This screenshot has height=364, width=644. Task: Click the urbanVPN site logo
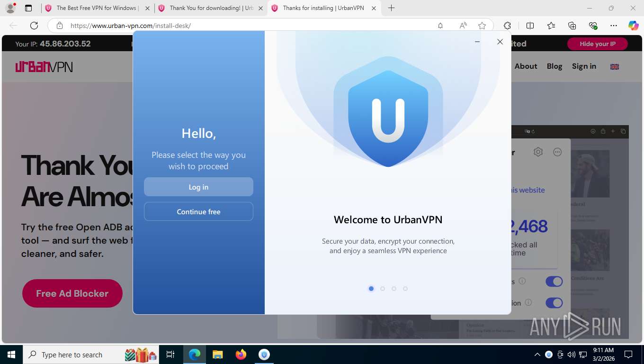click(x=44, y=67)
